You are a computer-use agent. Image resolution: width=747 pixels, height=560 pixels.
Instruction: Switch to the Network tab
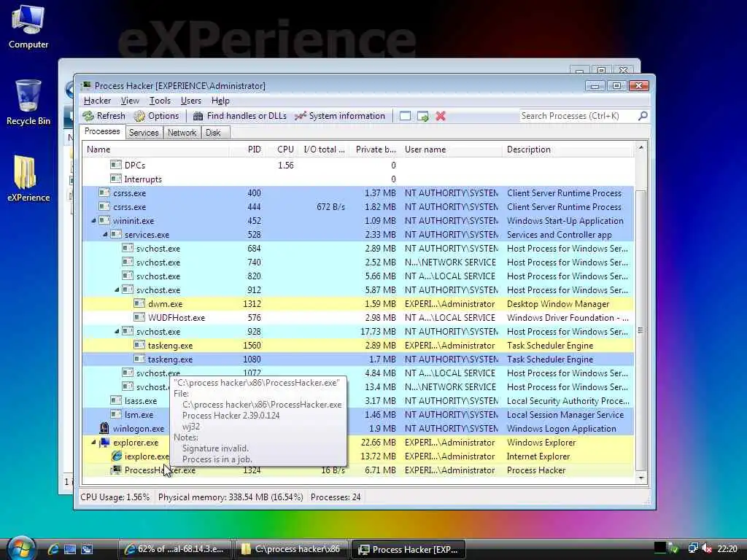point(182,133)
